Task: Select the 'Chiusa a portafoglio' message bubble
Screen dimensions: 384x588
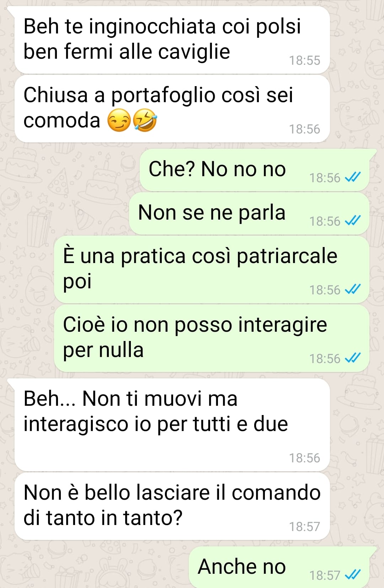Action: pyautogui.click(x=172, y=109)
